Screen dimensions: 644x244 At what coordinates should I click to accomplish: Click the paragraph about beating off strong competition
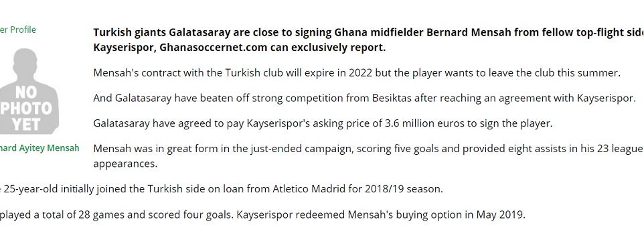coord(364,99)
